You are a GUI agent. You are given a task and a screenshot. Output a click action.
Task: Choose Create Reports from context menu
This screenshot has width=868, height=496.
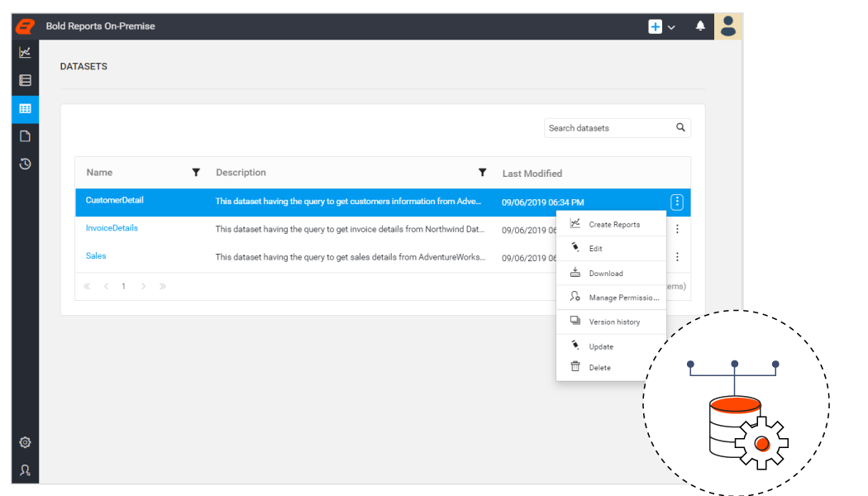tap(611, 224)
